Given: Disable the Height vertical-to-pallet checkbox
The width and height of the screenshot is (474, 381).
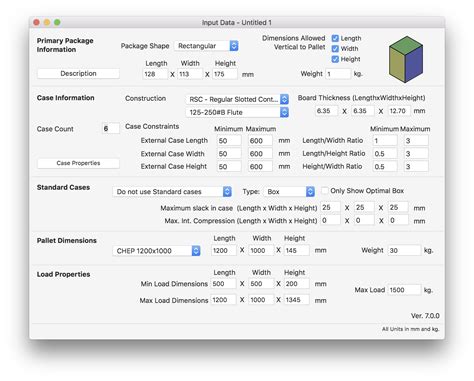Looking at the screenshot, I should [x=335, y=59].
